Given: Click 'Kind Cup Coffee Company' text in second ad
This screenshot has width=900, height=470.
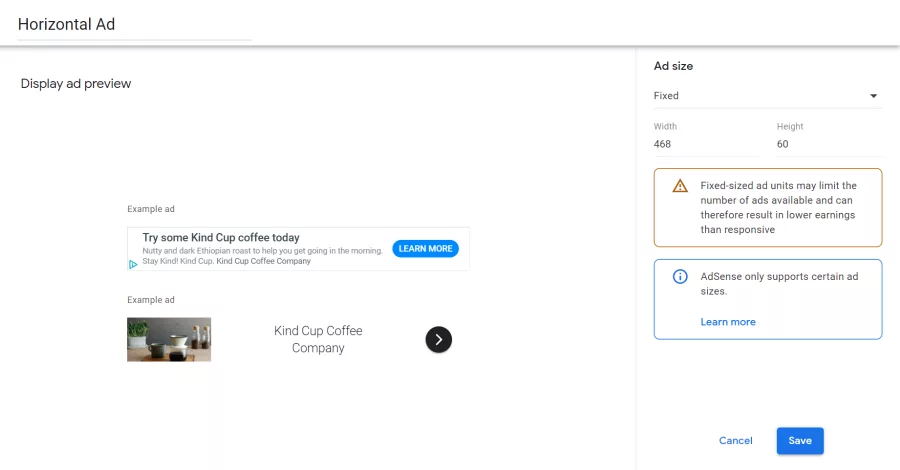Looking at the screenshot, I should coord(318,339).
